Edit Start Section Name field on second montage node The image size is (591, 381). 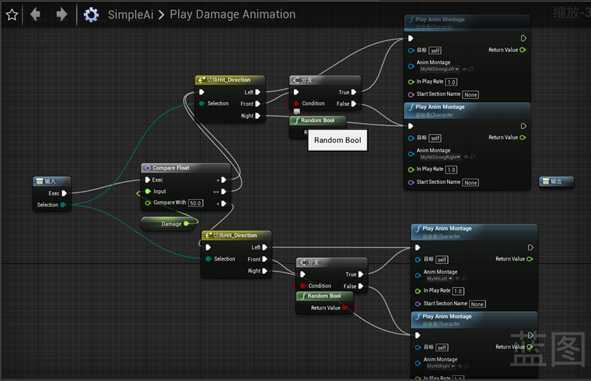point(470,182)
